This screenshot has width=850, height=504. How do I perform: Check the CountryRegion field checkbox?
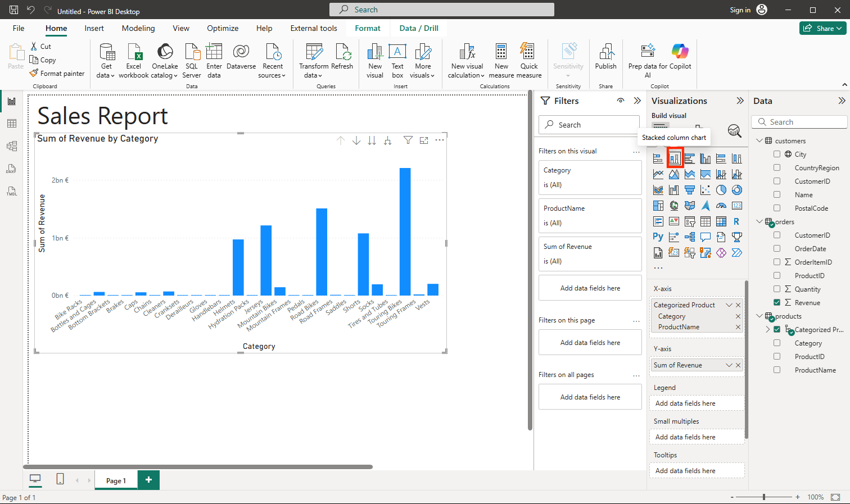tap(777, 167)
